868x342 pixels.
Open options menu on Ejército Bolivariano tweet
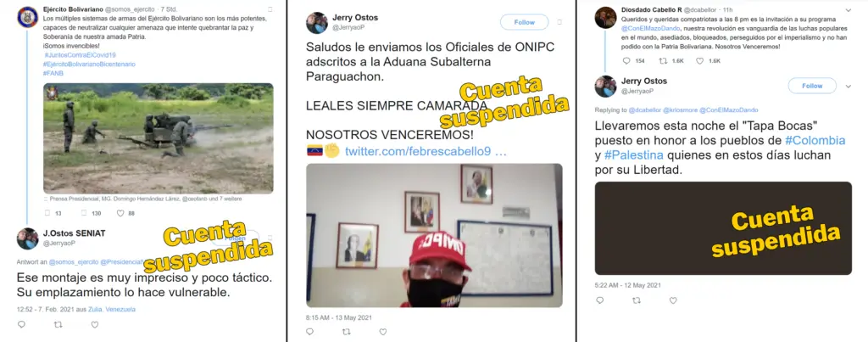[270, 10]
